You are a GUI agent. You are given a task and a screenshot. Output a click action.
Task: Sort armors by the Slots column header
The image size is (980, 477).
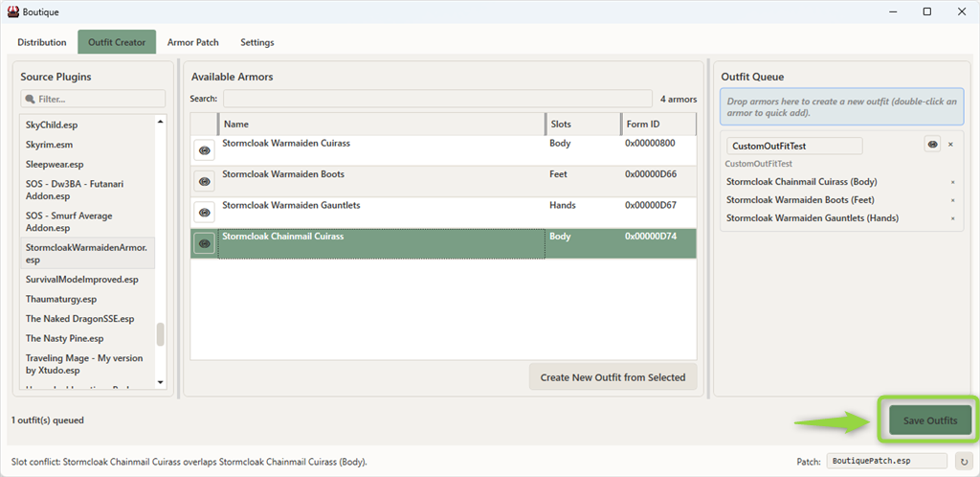582,125
